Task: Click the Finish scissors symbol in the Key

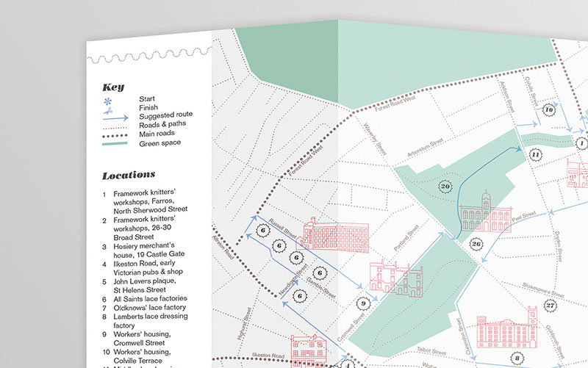Action: point(110,107)
